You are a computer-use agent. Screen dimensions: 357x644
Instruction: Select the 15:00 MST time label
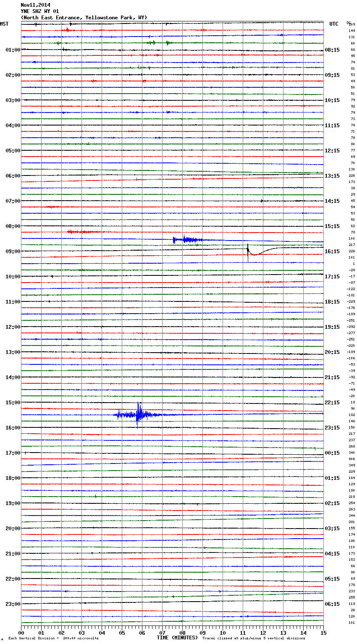click(13, 403)
